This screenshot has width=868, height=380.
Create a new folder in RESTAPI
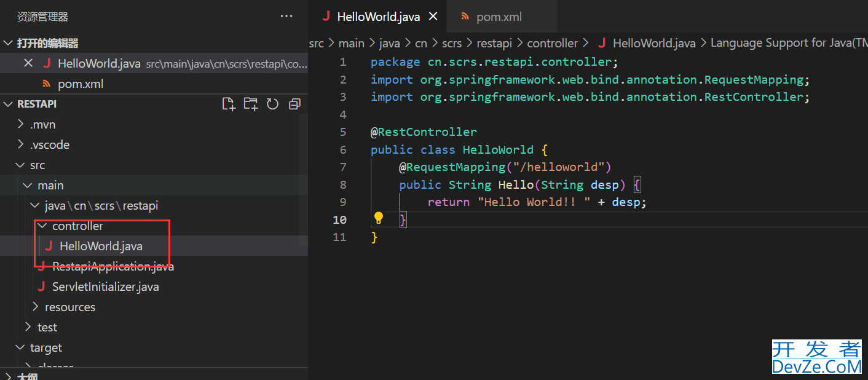click(x=251, y=104)
